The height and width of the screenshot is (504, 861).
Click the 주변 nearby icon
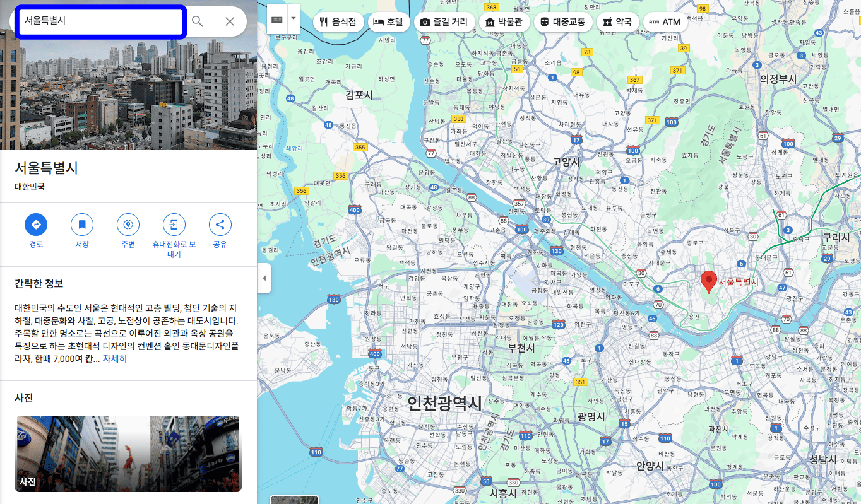click(x=128, y=225)
